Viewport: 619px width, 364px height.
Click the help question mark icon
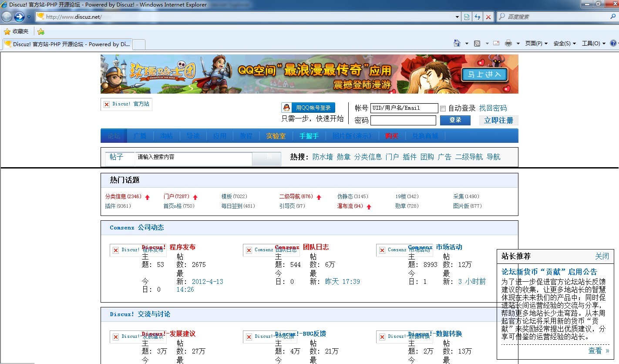[x=613, y=43]
